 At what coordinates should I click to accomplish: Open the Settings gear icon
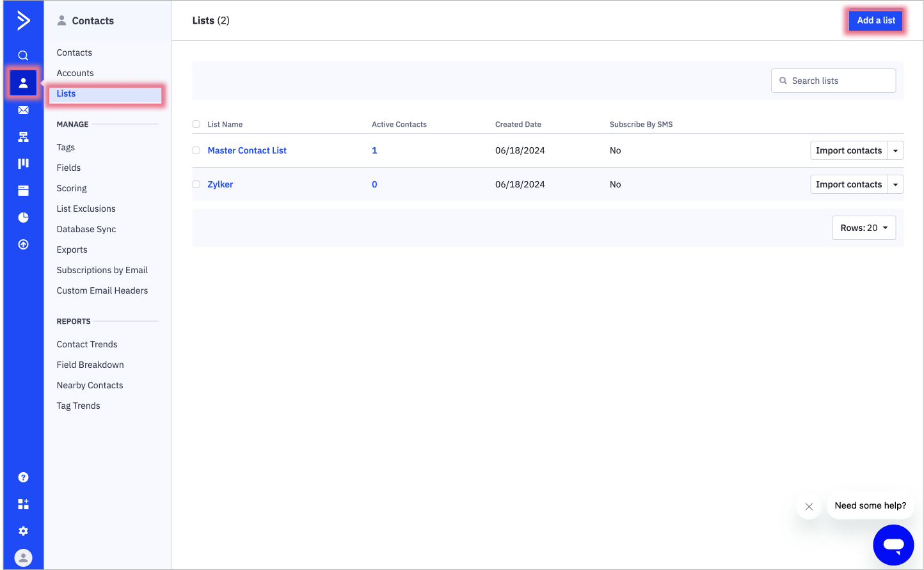point(23,531)
